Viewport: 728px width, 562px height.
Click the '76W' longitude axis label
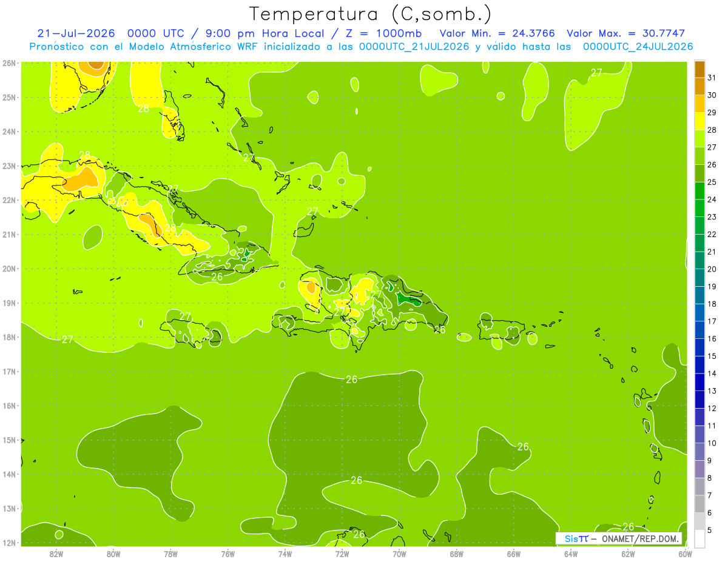point(228,554)
